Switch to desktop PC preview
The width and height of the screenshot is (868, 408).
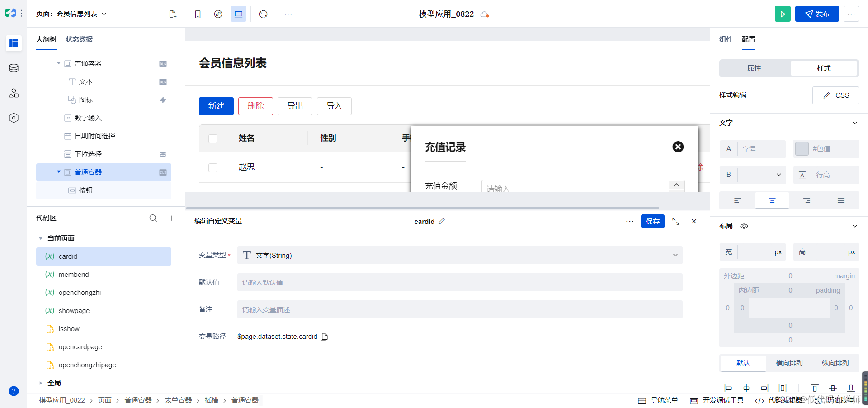coord(238,14)
